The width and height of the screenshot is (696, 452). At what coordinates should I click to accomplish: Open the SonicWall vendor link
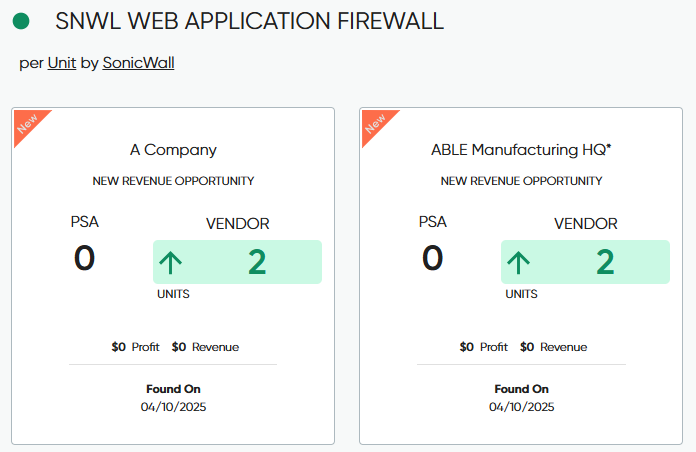coord(138,63)
